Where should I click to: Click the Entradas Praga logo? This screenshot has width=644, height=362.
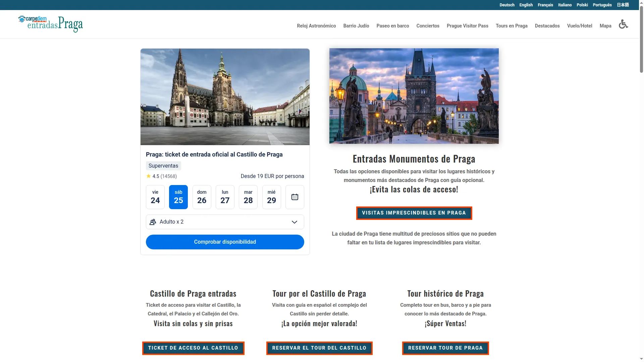click(x=51, y=24)
